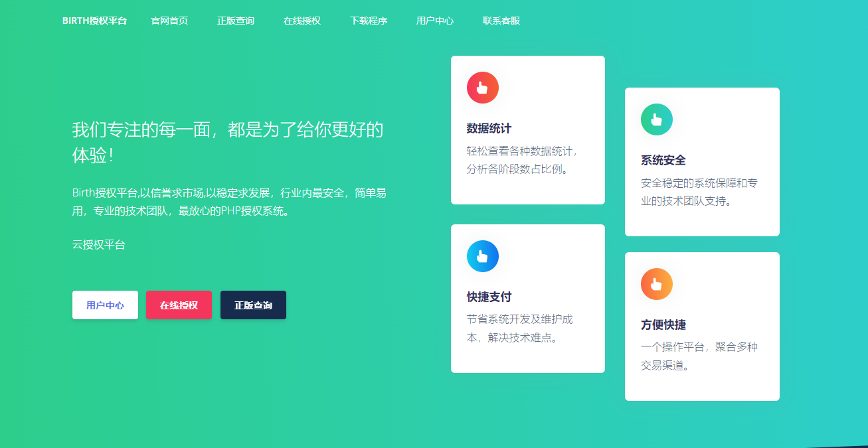Screen dimensions: 868x448
Task: Click the 云授权平台 text label
Action: click(x=98, y=245)
